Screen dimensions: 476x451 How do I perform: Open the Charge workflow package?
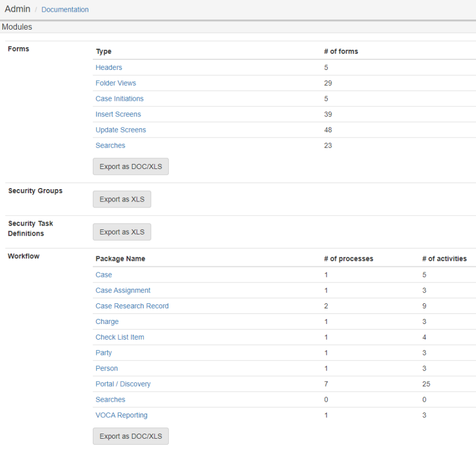[107, 322]
